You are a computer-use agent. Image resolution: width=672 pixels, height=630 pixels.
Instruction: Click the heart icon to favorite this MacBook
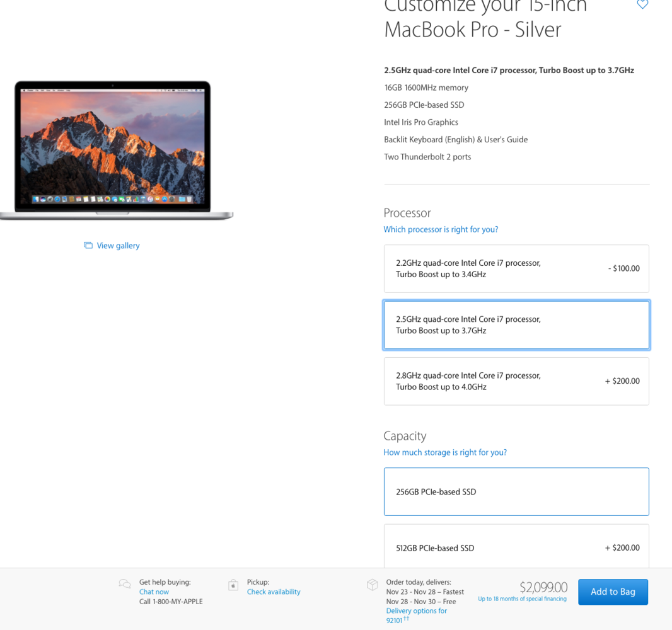(642, 4)
